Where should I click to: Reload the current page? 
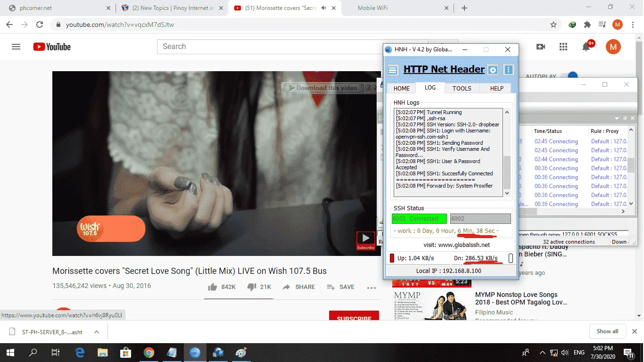tap(40, 25)
